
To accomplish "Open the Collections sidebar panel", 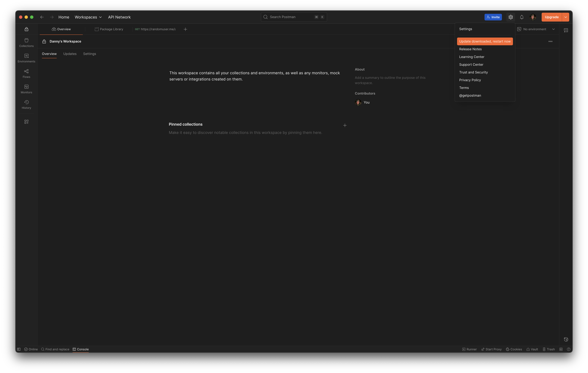I will coord(26,43).
